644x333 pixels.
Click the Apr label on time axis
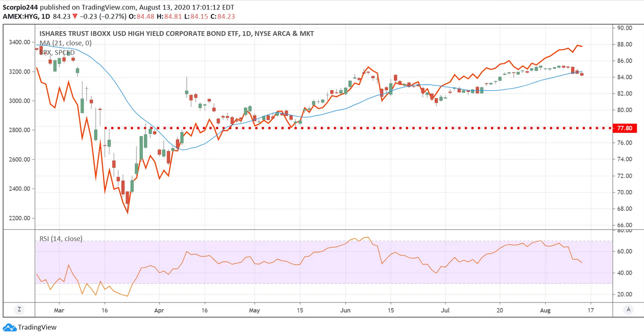pos(160,310)
